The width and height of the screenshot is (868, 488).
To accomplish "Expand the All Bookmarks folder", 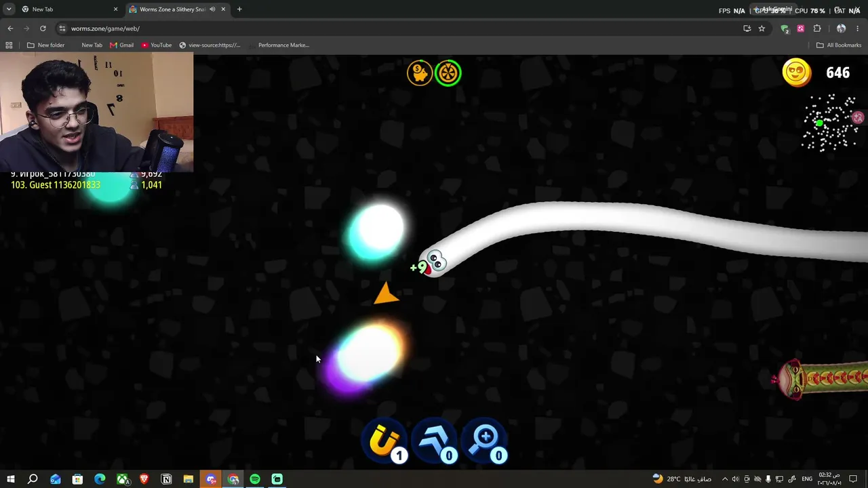I will coord(839,45).
